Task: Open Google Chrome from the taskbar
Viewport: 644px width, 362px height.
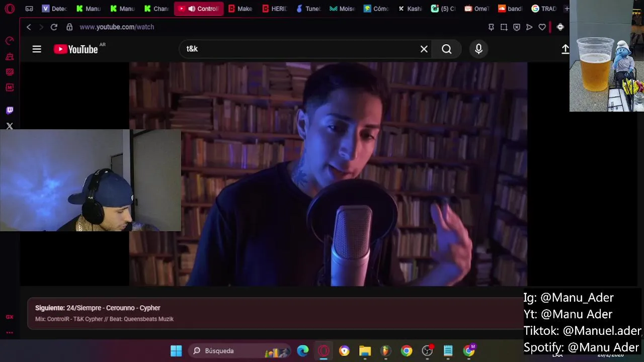Action: coord(407,351)
